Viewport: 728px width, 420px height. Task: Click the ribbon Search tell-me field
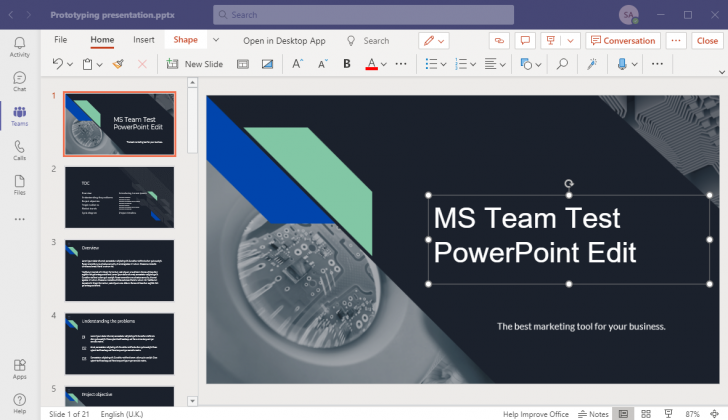click(x=369, y=41)
